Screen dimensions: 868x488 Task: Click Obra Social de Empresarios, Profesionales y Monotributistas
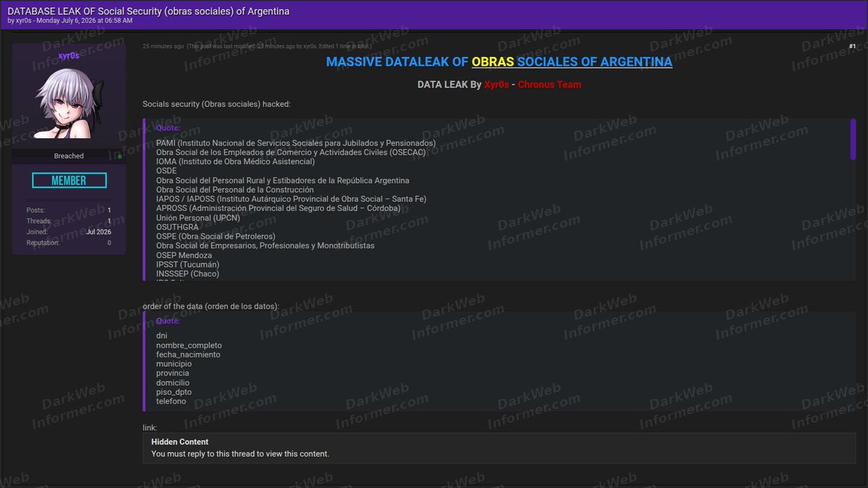(265, 246)
